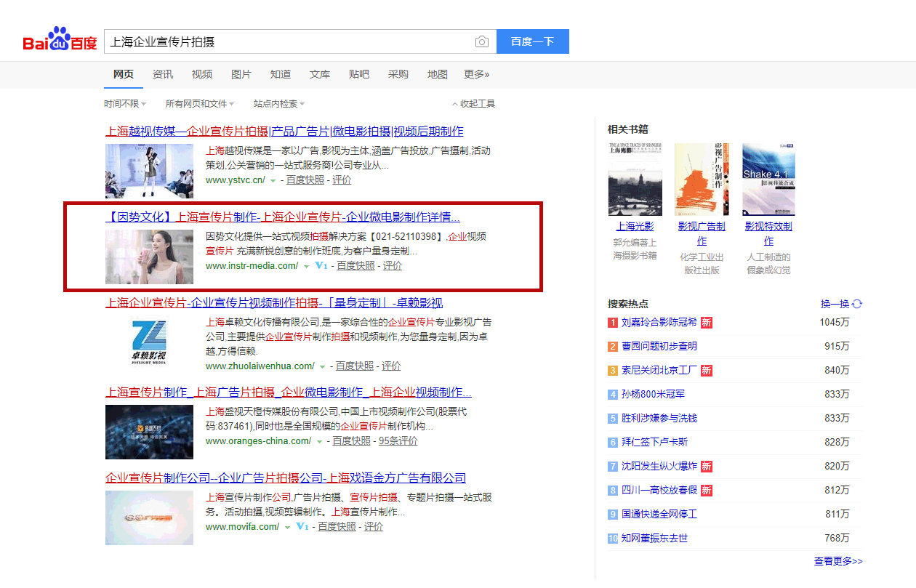Open the 知道 tab

tap(281, 74)
